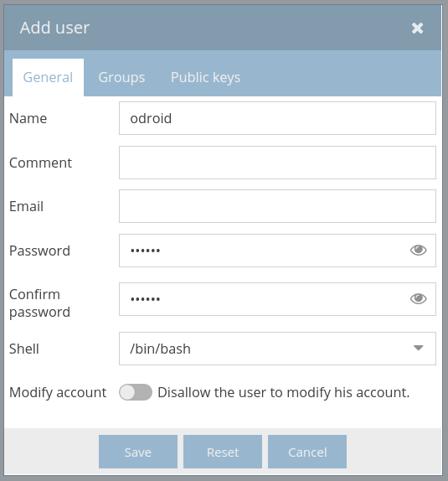Open the Public keys tab
This screenshot has height=481, width=448.
206,77
